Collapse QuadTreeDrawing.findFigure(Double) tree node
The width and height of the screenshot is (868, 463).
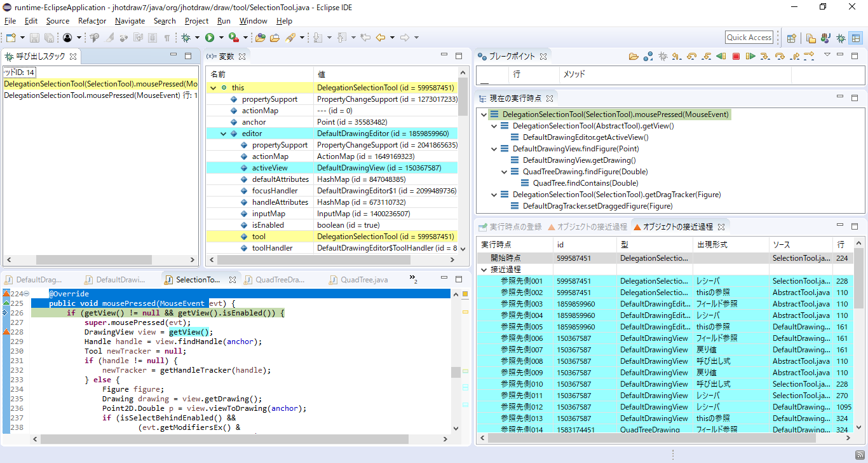(x=505, y=172)
